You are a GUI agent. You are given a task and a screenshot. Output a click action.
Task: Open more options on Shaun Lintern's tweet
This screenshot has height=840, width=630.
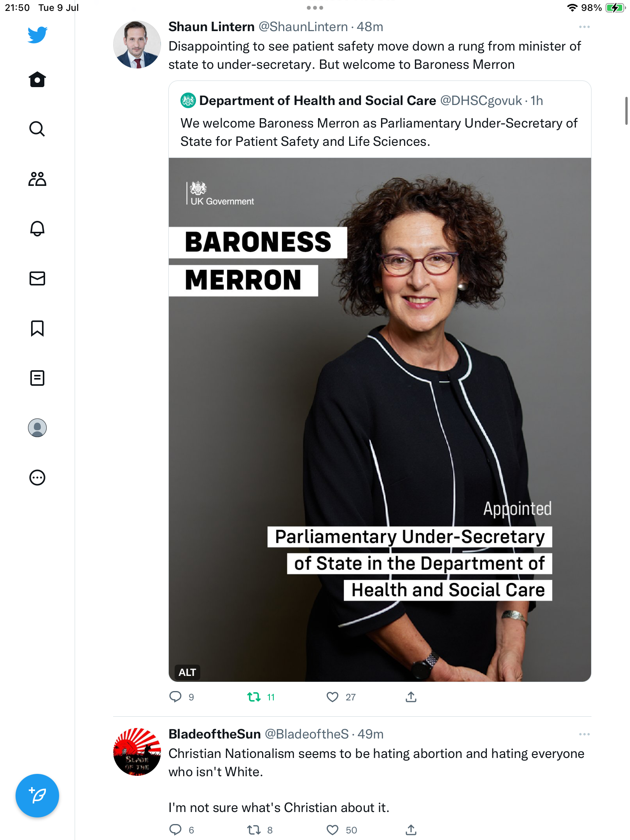[584, 27]
